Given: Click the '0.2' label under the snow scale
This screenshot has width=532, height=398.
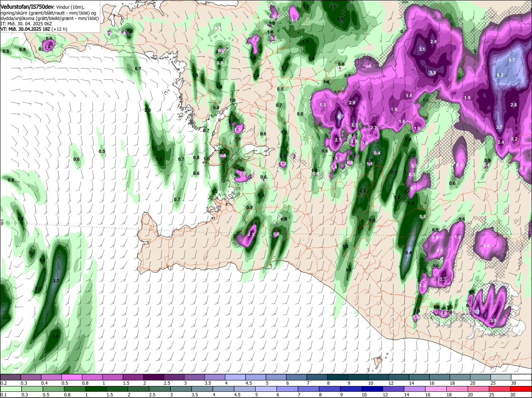Looking at the screenshot, I should click(x=3, y=383).
